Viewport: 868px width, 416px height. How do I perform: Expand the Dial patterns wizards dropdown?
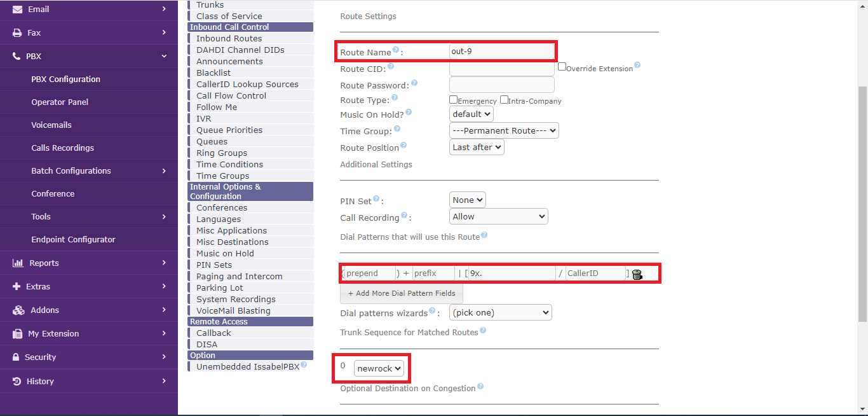pyautogui.click(x=500, y=313)
